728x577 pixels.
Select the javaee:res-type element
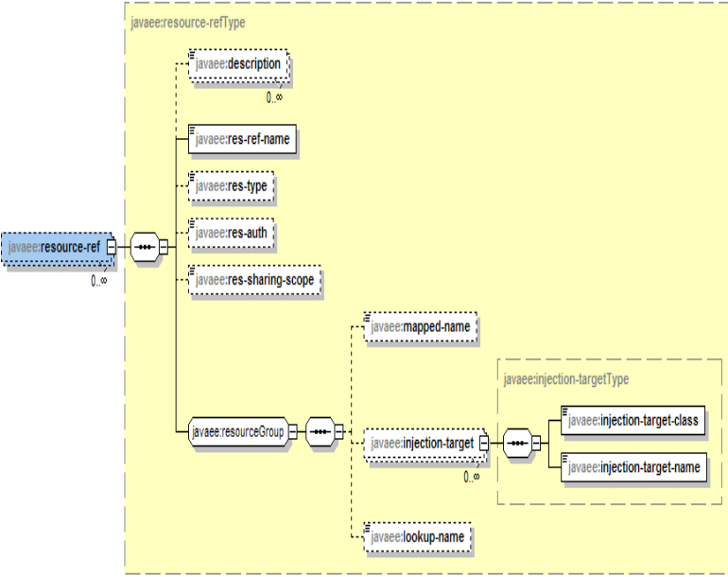(x=232, y=185)
